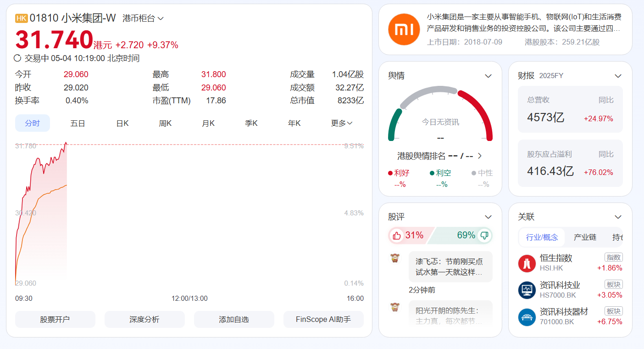The image size is (644, 349).
Task: Select the 行业/概念 tab
Action: click(x=542, y=237)
